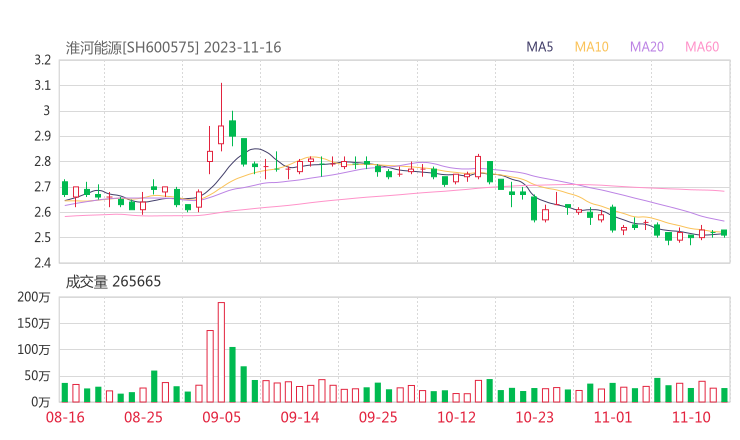Click the MA60 legend label
Screen dimensions: 740x440
tap(702, 47)
